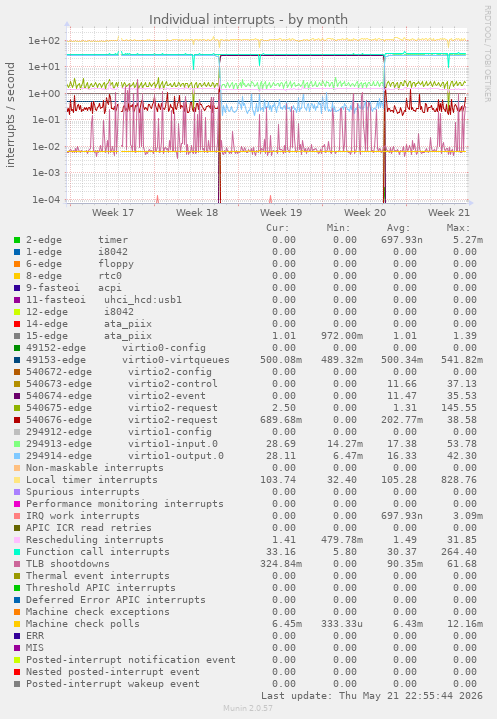Click the Munin 2.0.57 footer text
Screen dimensions: 497x719
(248, 708)
